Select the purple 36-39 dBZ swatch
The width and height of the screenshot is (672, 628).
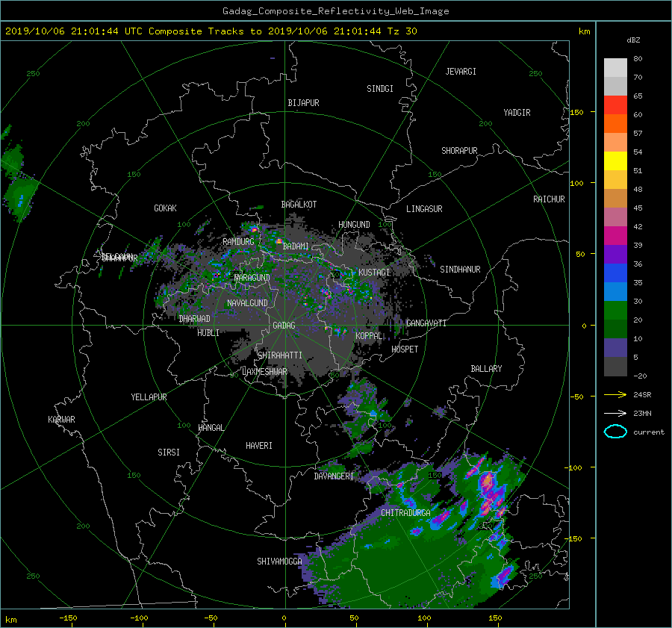(615, 255)
